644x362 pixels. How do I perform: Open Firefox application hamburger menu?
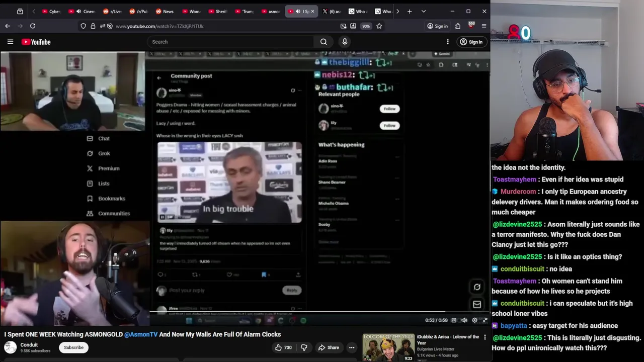pos(484,26)
